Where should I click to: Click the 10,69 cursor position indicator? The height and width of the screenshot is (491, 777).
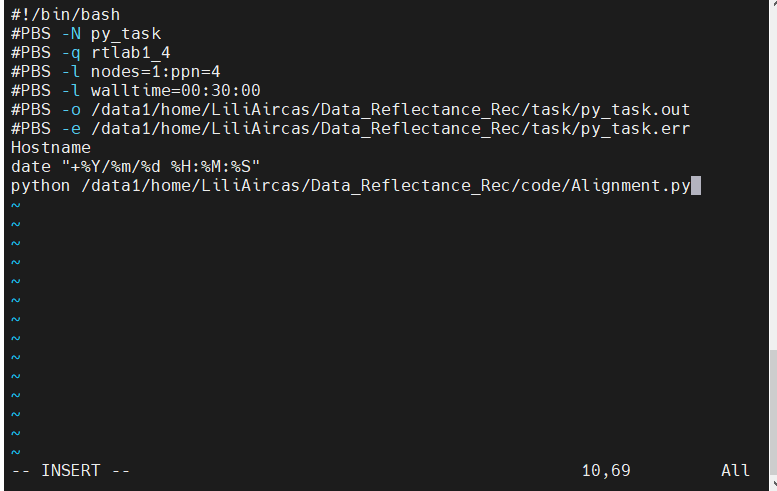(x=606, y=470)
